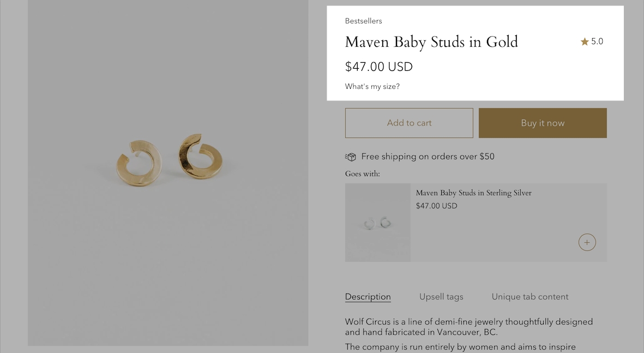Click the gold star rating icon
Viewport: 644px width, 353px height.
point(585,41)
